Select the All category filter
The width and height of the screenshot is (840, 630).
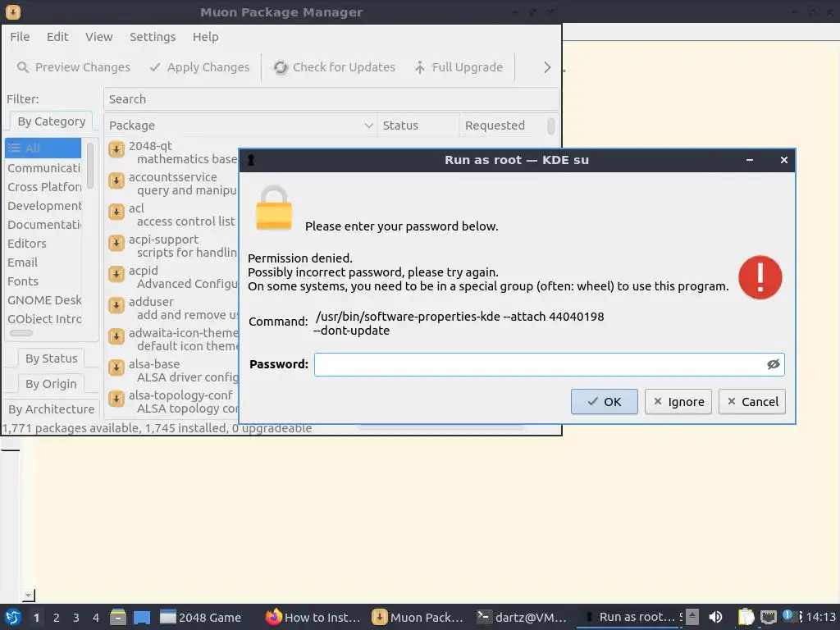tap(43, 148)
